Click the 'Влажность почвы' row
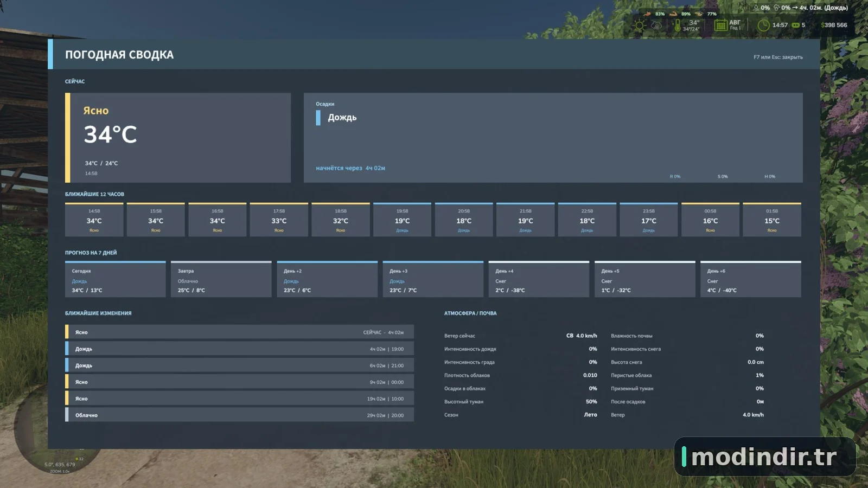This screenshot has width=868, height=488. 687,336
